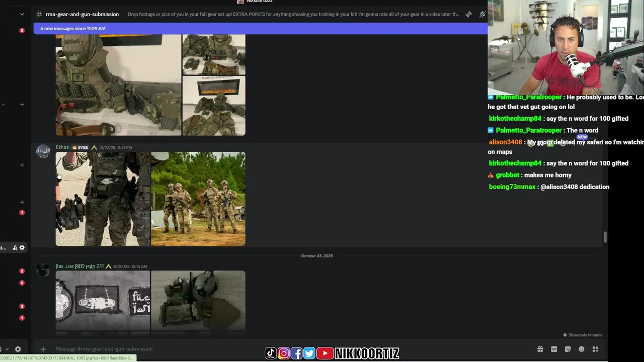Open threads icon in channel header

(468, 14)
